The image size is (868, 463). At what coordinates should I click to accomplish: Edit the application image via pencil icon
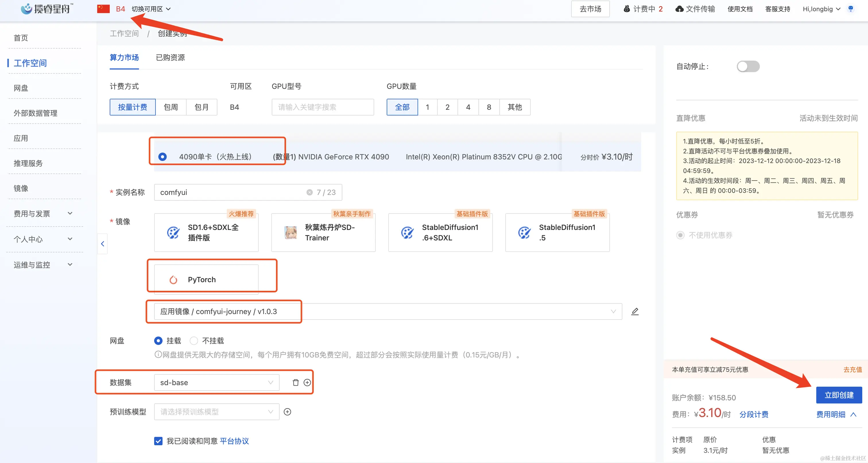[x=635, y=311]
